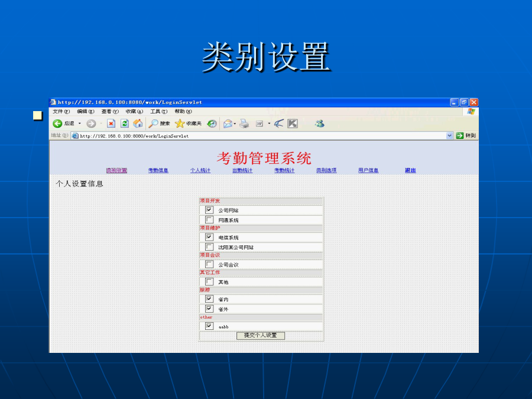Click the Windows flag logo
532x399 pixels.
click(471, 111)
